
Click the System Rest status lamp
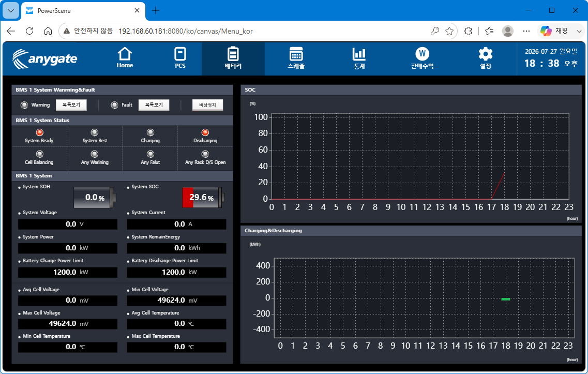(95, 132)
